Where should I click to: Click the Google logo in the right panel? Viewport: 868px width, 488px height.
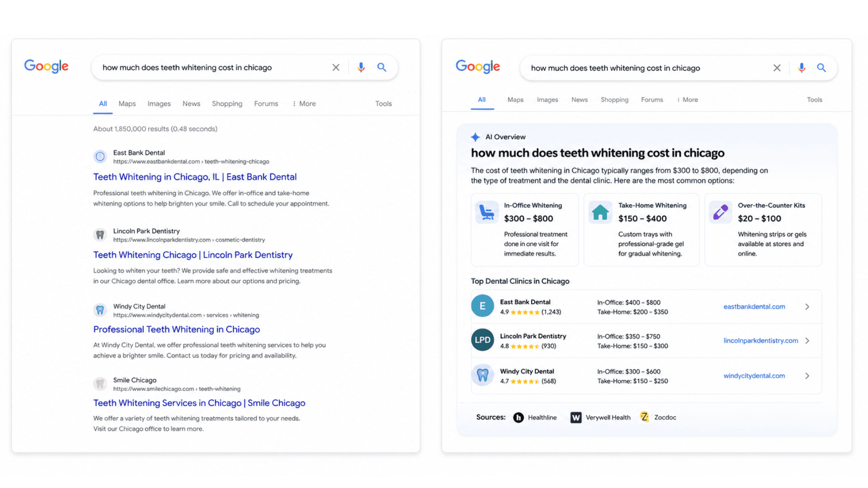click(x=477, y=66)
